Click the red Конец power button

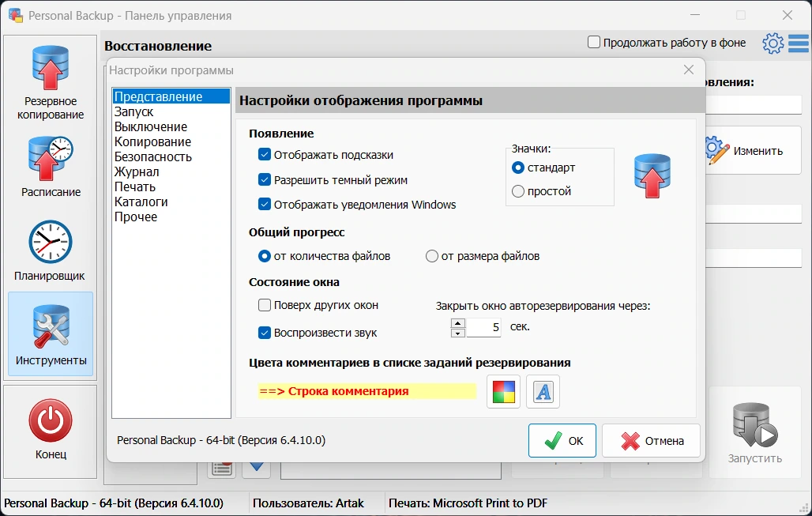(51, 429)
